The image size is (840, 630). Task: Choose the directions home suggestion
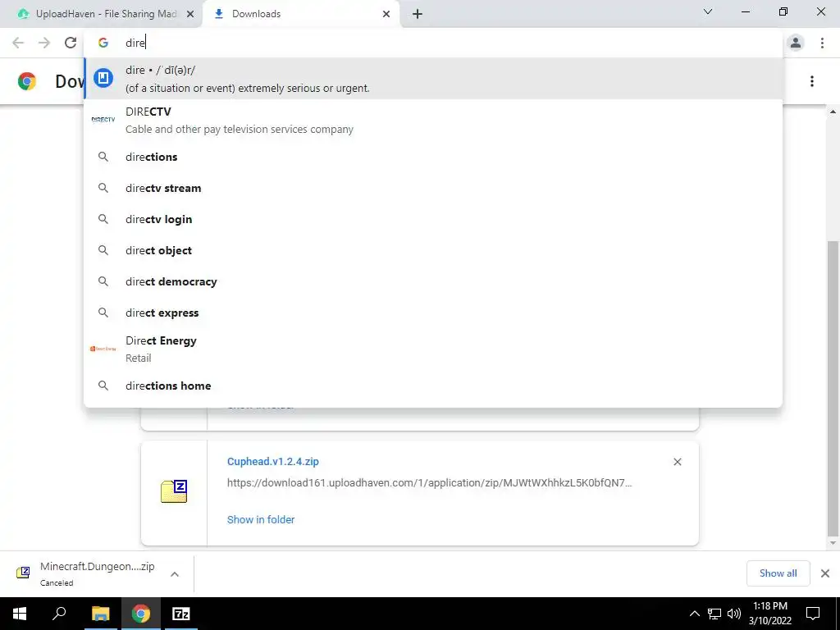pos(433,386)
